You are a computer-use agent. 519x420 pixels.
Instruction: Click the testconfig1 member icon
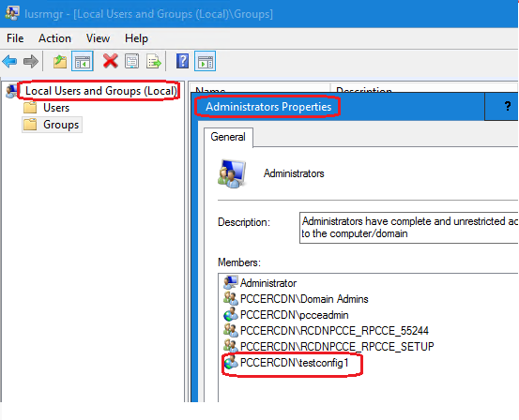tap(231, 363)
